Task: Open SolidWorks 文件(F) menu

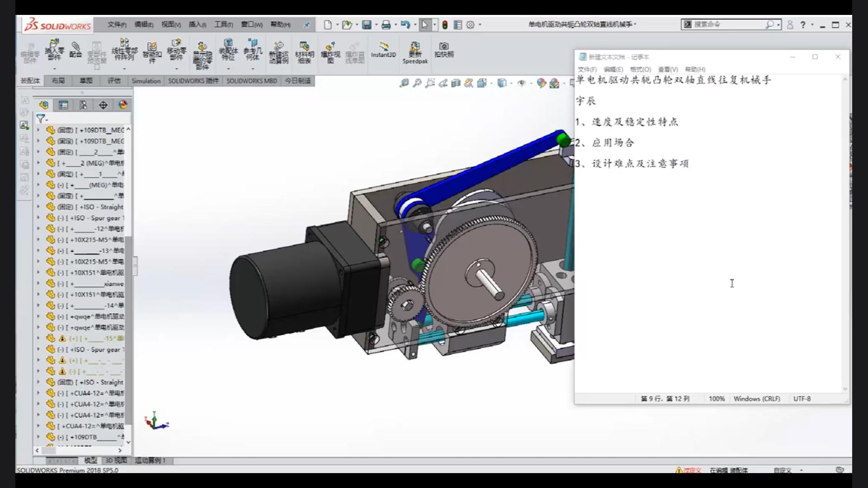Action: point(117,24)
